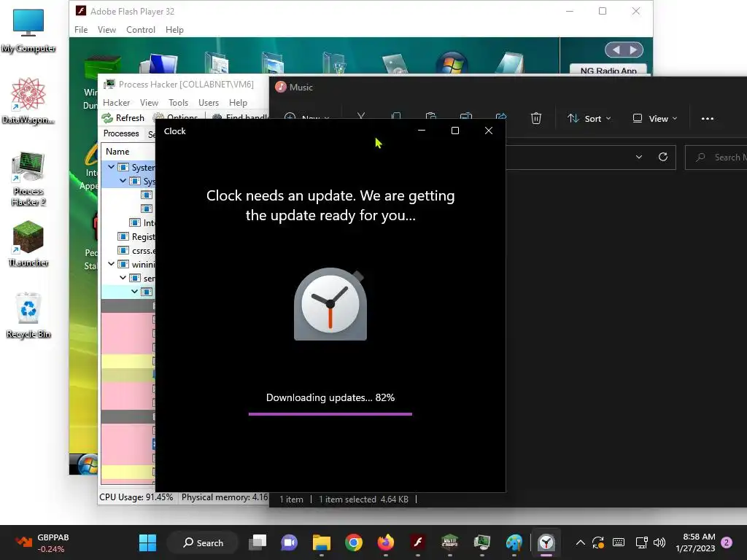
Task: Open the GBPPAB stock widget on taskbar
Action: tap(42, 542)
